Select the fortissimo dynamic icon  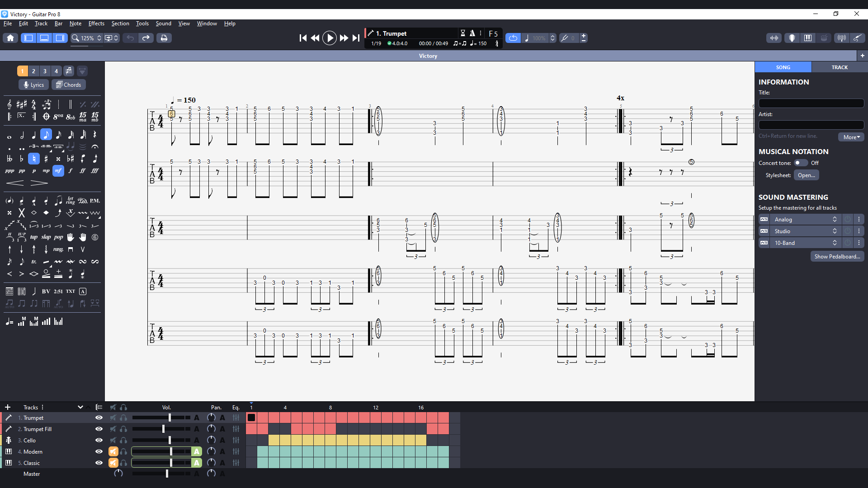(82, 171)
